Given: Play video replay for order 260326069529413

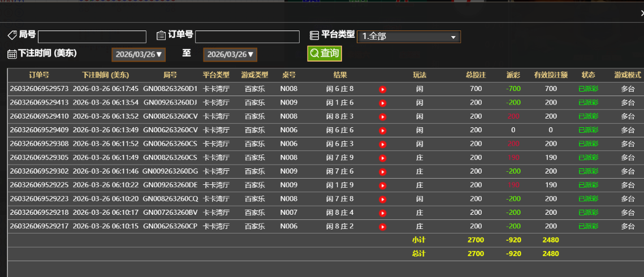Looking at the screenshot, I should click(382, 103).
